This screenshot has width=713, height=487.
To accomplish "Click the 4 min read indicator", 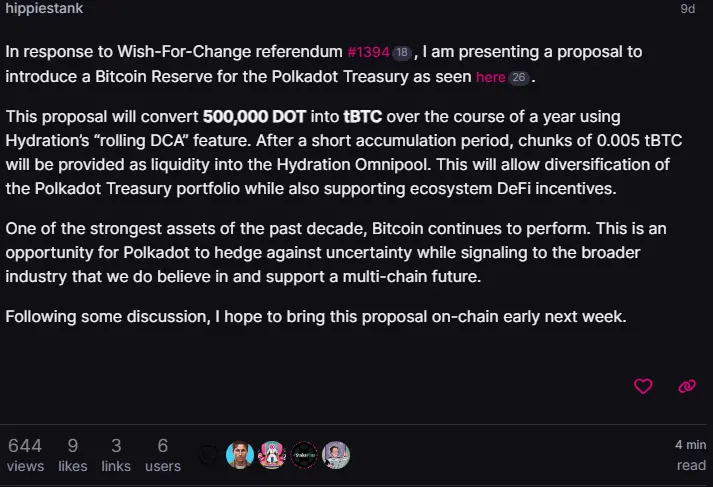I will click(690, 455).
